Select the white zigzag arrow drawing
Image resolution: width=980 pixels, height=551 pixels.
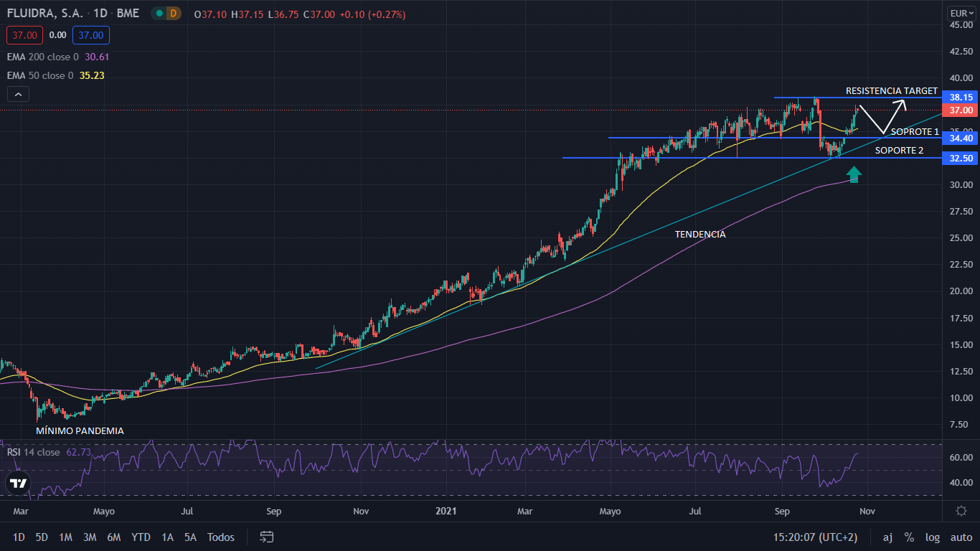click(882, 115)
